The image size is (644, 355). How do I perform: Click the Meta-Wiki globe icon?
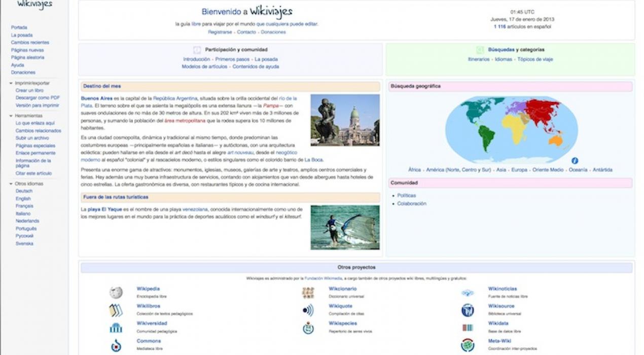point(468,345)
